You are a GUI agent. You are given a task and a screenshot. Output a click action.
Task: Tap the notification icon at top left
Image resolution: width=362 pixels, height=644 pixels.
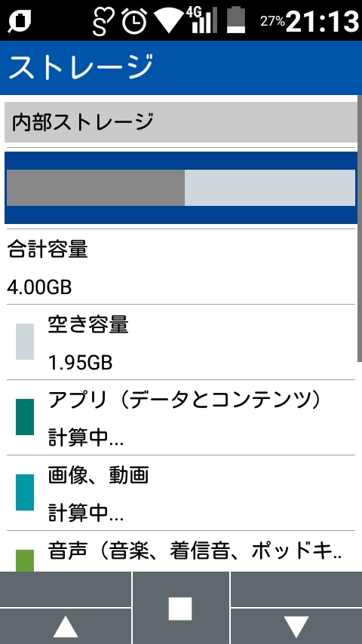19,21
